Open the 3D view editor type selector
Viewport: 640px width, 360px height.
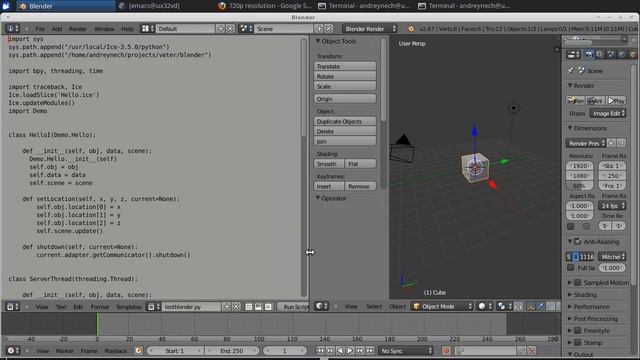click(321, 306)
